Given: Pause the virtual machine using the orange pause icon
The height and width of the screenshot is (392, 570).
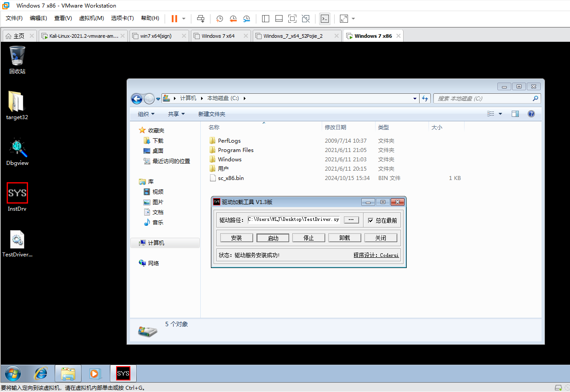Looking at the screenshot, I should [174, 19].
